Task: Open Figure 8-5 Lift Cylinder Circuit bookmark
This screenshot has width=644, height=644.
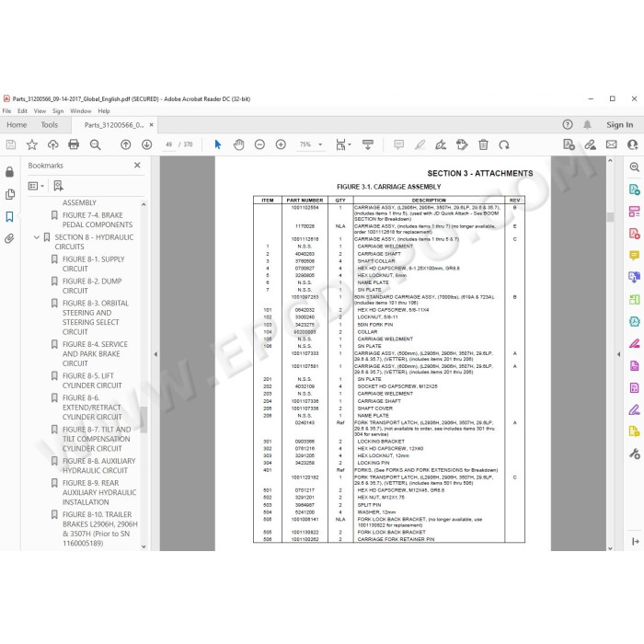Action: coord(92,381)
